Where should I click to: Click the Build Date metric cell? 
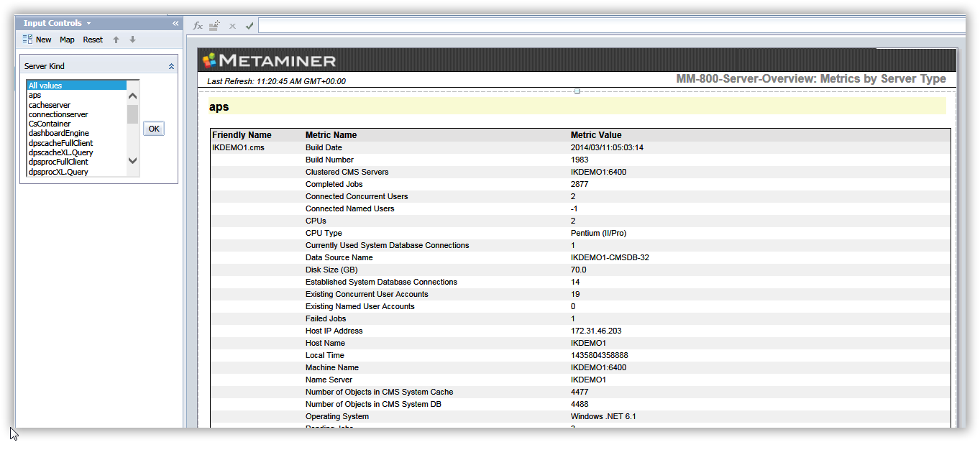tap(324, 147)
